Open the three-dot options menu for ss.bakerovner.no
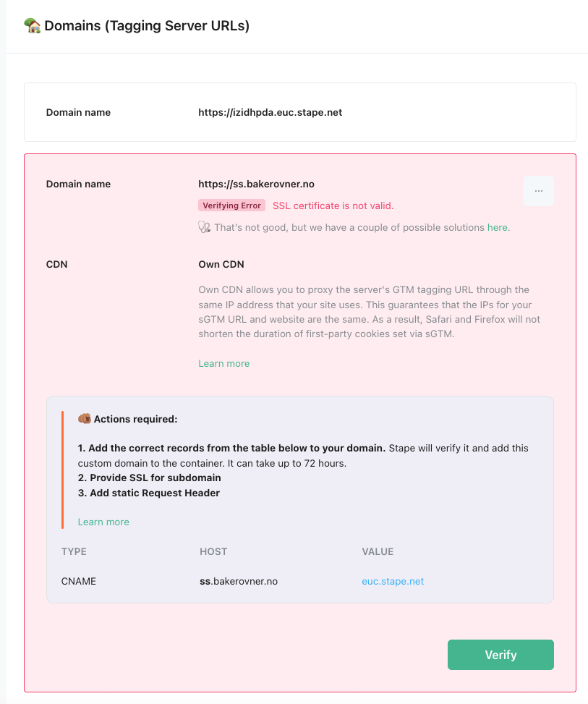Screen dimensions: 588x704 [x=538, y=191]
